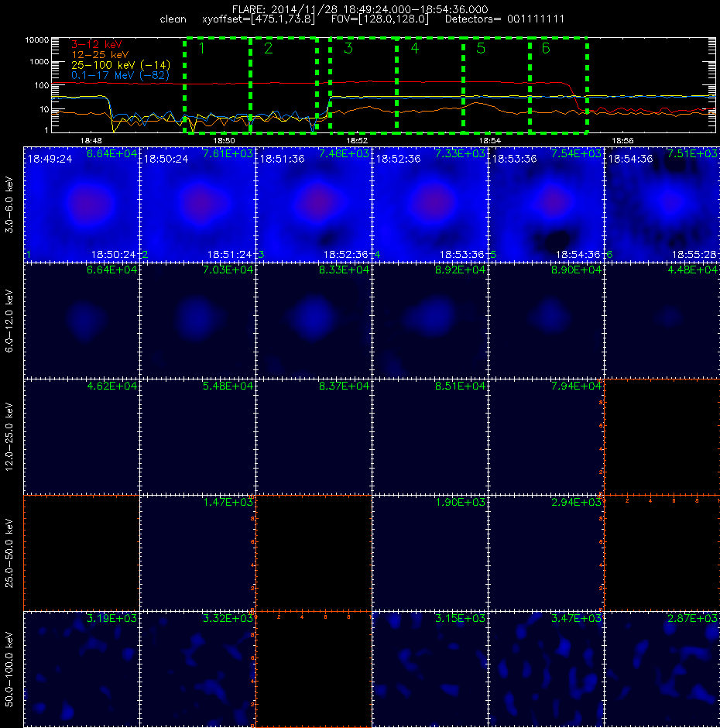Open the 50-100 keV image labeled 3.19E+03
This screenshot has height=728, width=720.
click(x=82, y=669)
